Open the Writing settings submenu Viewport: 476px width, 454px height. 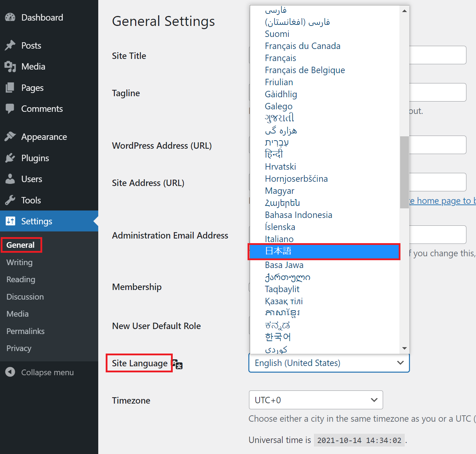pos(20,262)
